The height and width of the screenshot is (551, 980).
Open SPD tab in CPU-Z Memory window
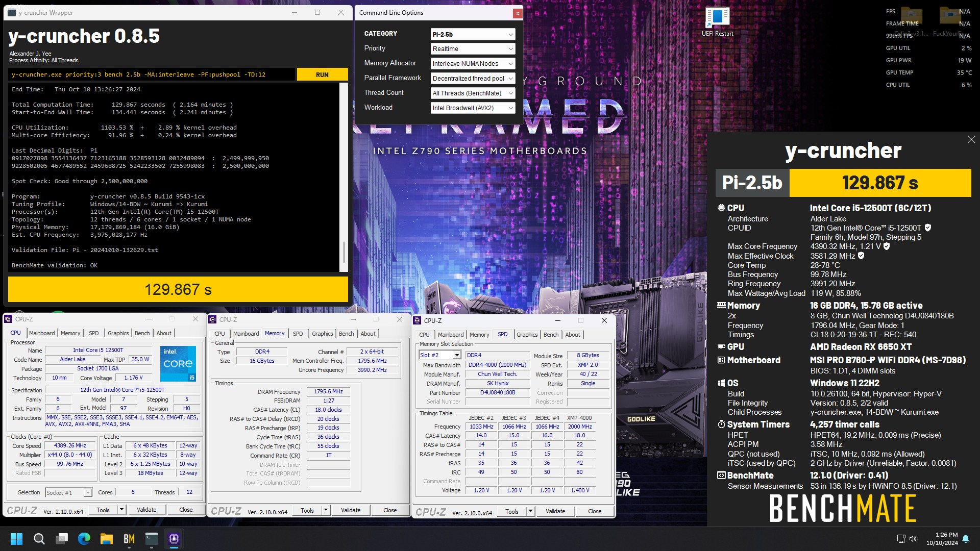(x=298, y=334)
